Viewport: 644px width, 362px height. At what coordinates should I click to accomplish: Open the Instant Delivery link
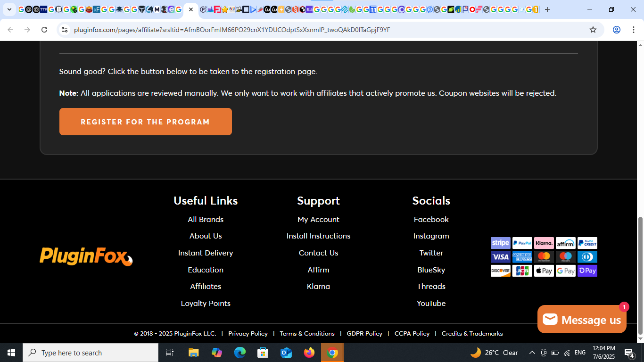[206, 253]
